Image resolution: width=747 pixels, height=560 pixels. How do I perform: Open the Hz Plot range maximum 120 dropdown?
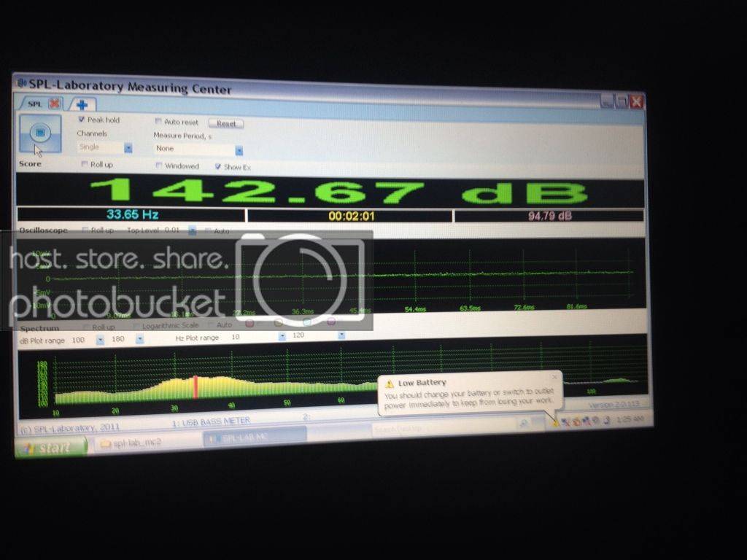coord(341,335)
